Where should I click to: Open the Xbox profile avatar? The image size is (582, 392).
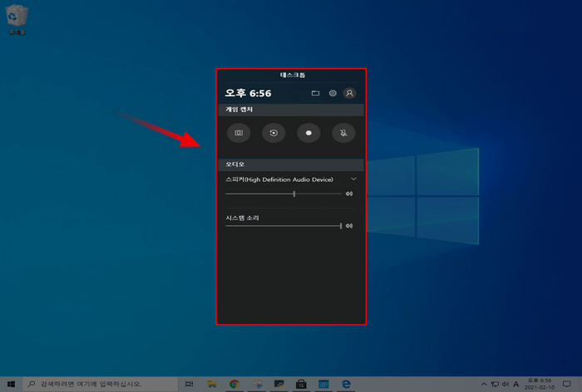(349, 93)
